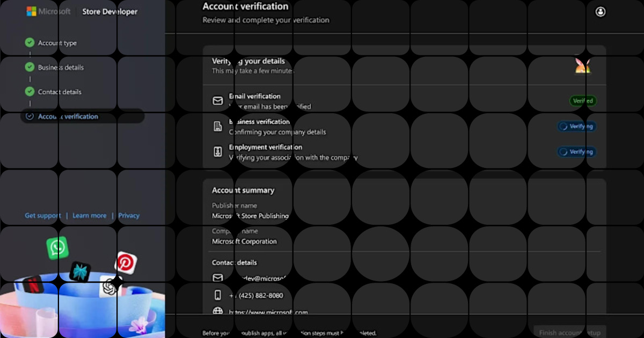Select the Account verification step
The image size is (644, 338).
[x=82, y=116]
